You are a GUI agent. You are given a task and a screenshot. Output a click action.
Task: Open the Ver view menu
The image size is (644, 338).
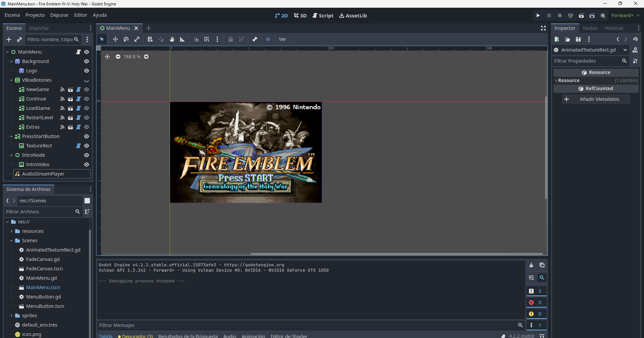coord(282,39)
